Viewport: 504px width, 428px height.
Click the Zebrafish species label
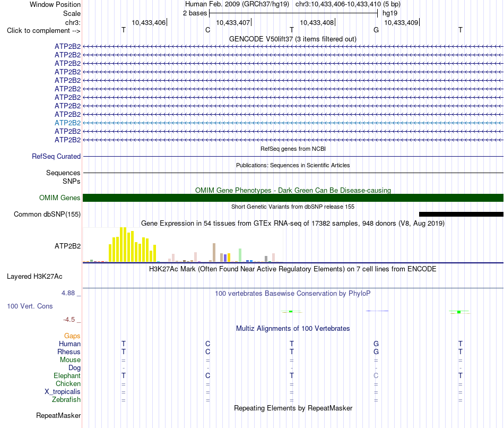(x=66, y=400)
